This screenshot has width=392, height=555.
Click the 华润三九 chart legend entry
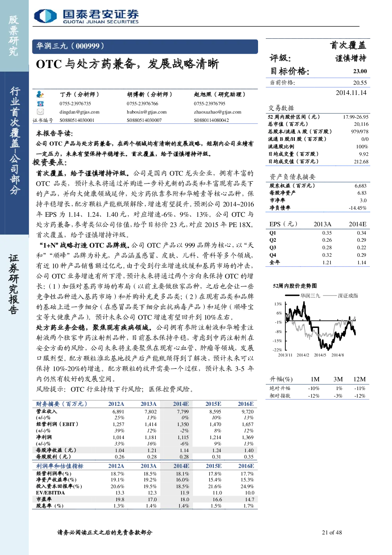pos(303,295)
